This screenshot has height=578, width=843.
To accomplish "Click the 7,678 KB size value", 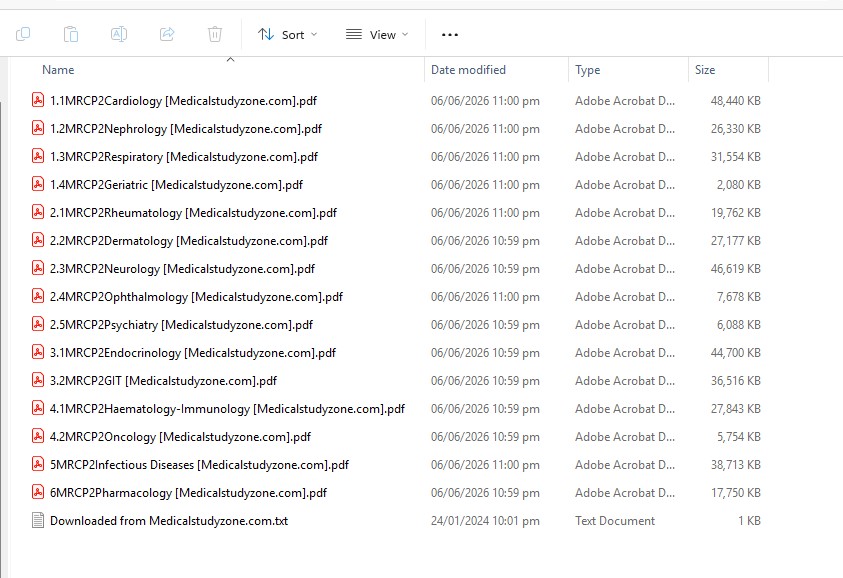I will pos(738,297).
